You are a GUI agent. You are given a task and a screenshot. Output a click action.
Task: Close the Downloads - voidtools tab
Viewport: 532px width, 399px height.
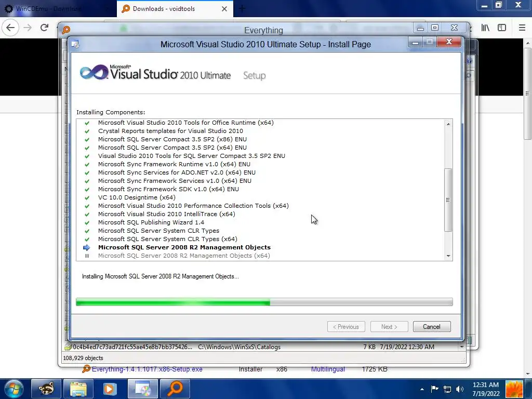(224, 9)
